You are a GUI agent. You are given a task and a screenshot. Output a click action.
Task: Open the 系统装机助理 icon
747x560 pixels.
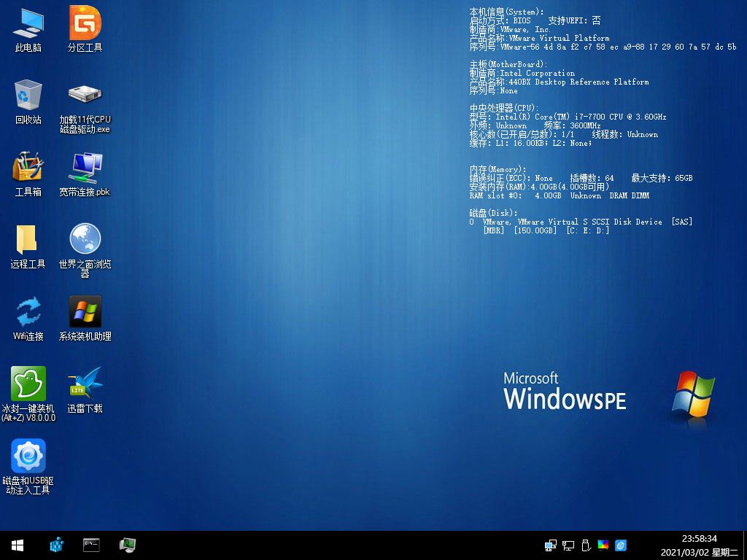pyautogui.click(x=85, y=318)
